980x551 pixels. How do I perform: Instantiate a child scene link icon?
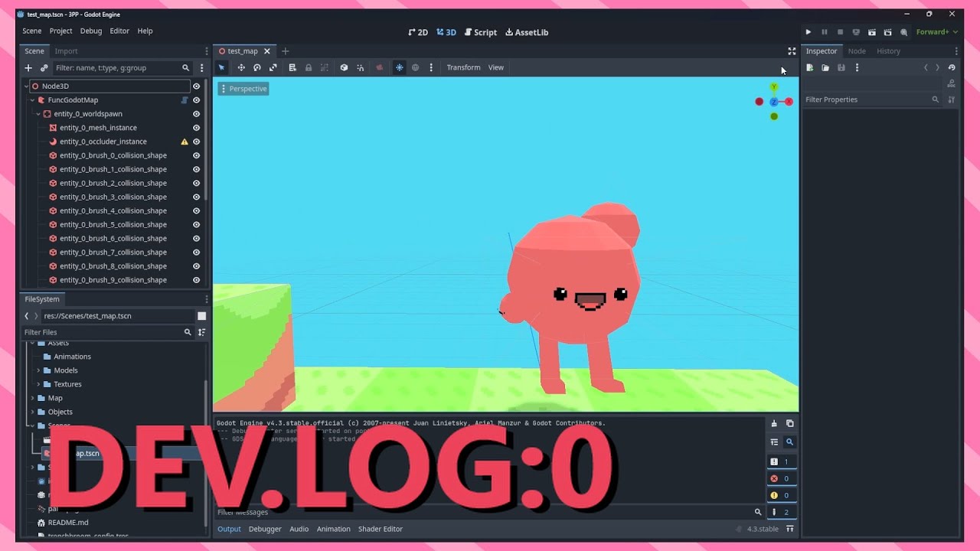click(x=44, y=68)
